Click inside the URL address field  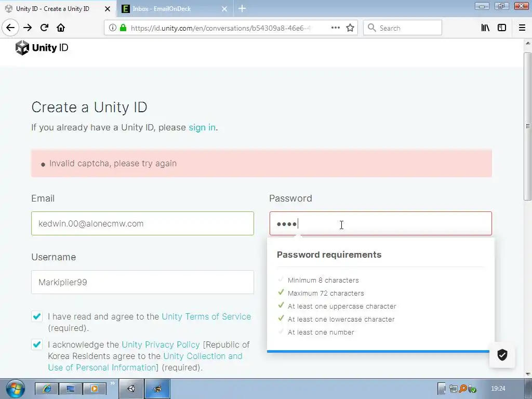[220, 28]
